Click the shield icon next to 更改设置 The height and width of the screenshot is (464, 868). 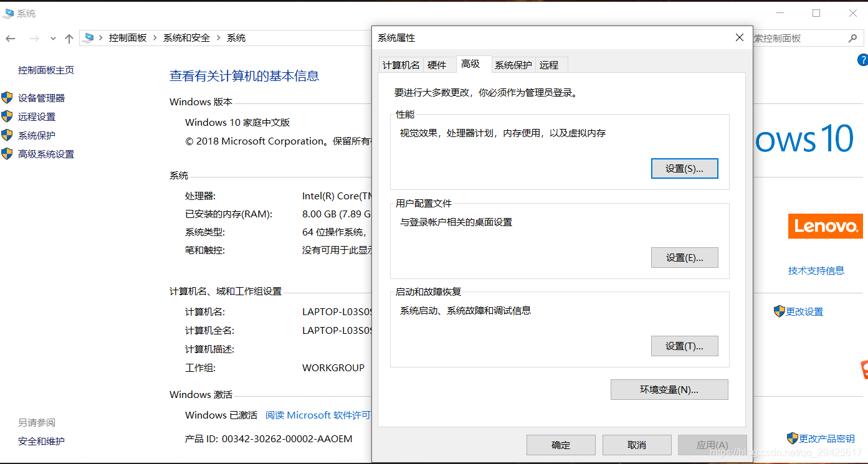(779, 311)
